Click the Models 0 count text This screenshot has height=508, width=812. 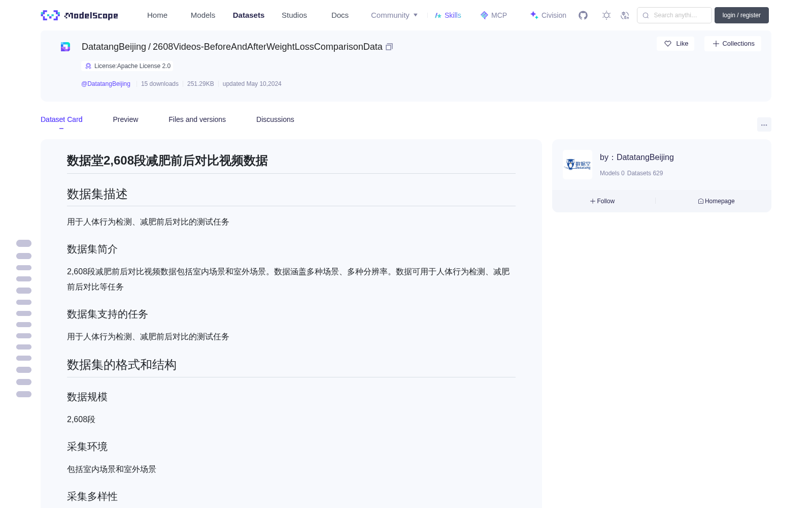click(x=612, y=173)
